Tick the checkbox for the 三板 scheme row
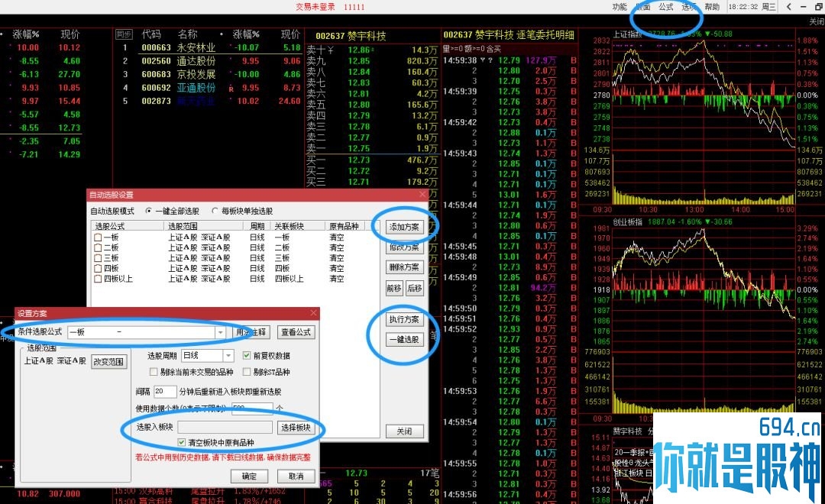 click(98, 258)
